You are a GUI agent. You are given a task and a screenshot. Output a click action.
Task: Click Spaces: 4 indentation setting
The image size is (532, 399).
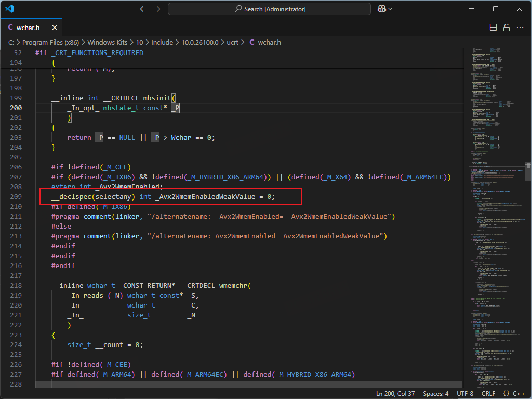[x=435, y=393]
